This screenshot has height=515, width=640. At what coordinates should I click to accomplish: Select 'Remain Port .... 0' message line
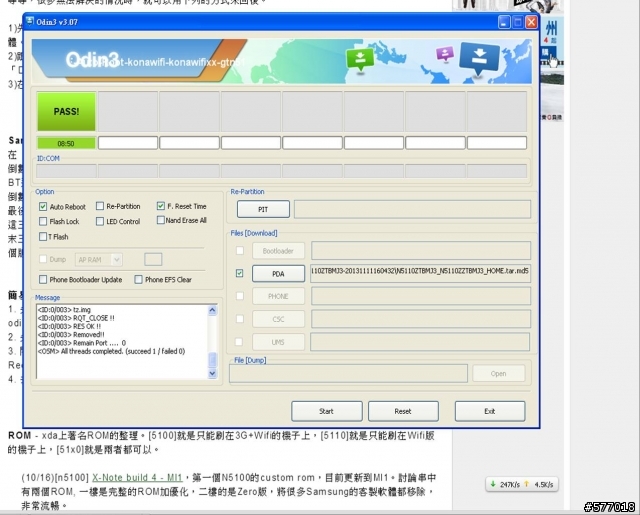click(82, 343)
